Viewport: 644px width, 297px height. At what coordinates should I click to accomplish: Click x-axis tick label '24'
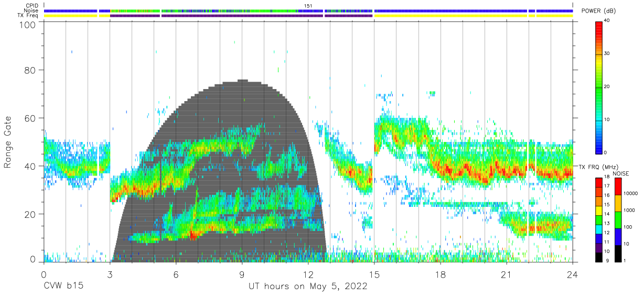tap(572, 274)
